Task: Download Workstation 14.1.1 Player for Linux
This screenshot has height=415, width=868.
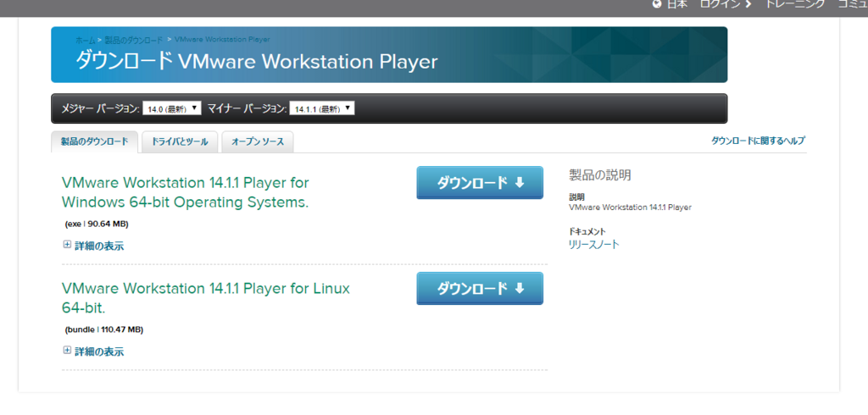Action: tap(480, 288)
